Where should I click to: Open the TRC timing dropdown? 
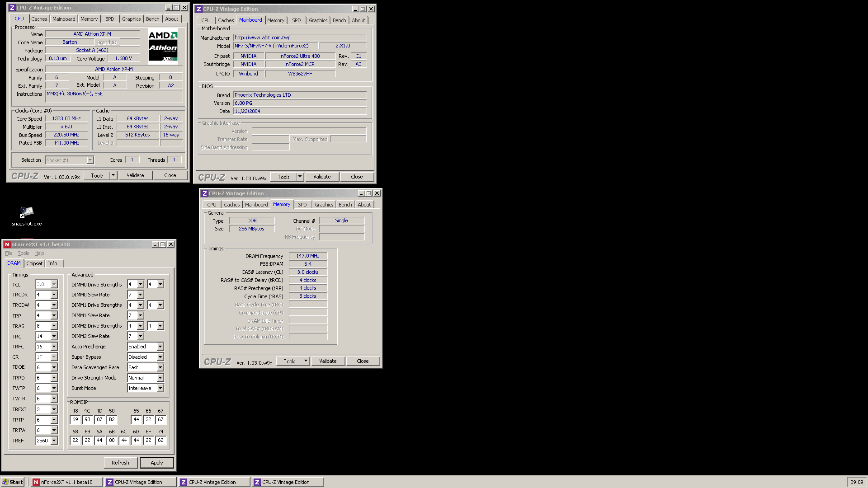pyautogui.click(x=54, y=336)
